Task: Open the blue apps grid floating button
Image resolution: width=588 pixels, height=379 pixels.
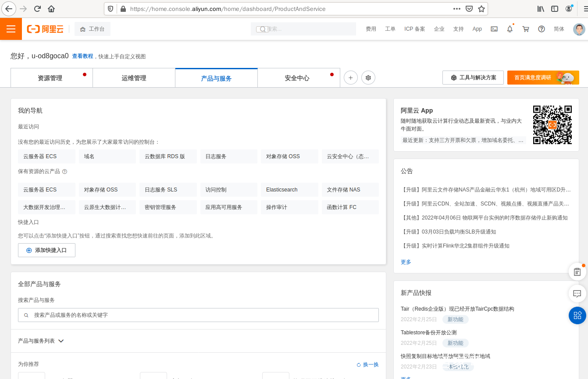Action: tap(577, 315)
